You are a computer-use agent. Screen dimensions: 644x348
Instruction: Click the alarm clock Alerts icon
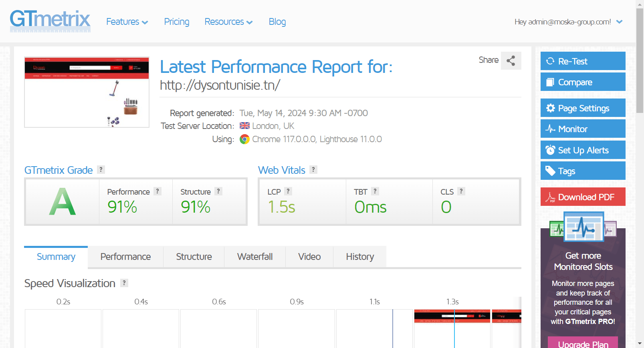coord(550,150)
